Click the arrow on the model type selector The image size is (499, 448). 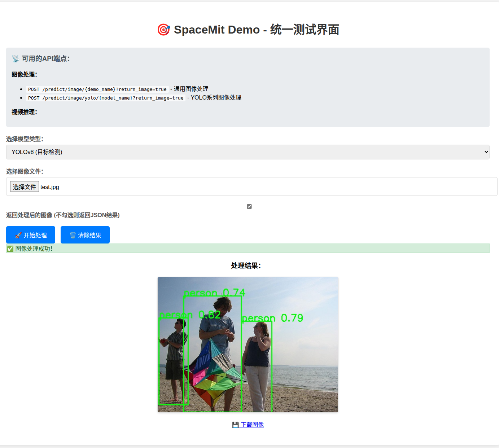486,152
